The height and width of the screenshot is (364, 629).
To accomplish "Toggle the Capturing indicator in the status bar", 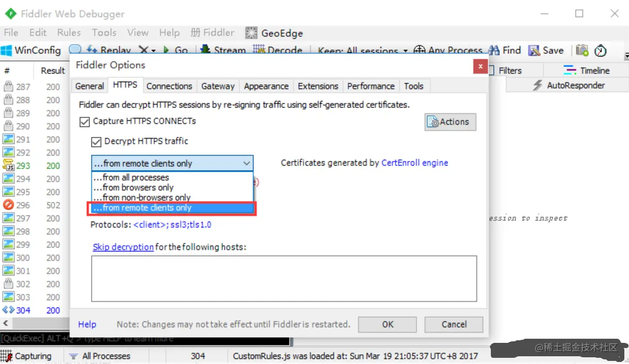I will tap(26, 356).
